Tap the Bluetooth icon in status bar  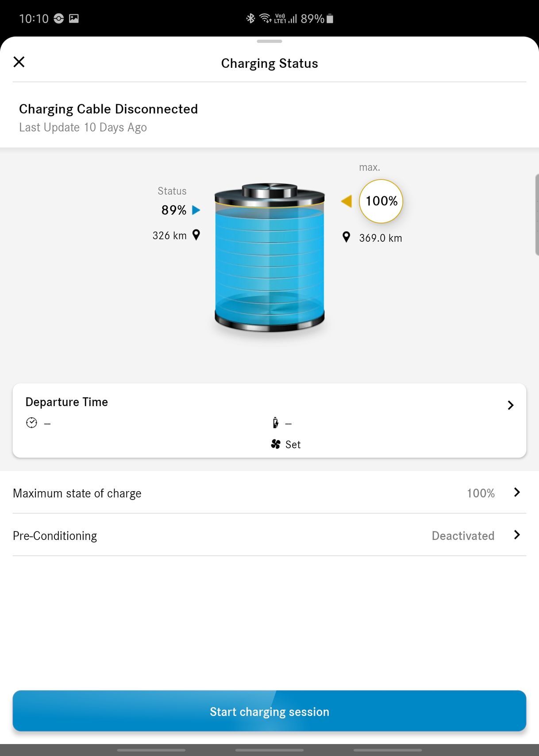(250, 19)
